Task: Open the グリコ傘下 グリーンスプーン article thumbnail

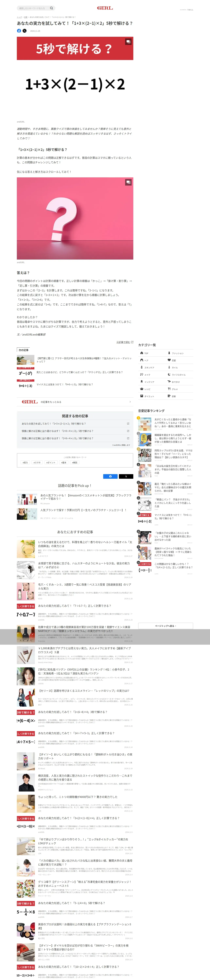Action: click(x=26, y=889)
